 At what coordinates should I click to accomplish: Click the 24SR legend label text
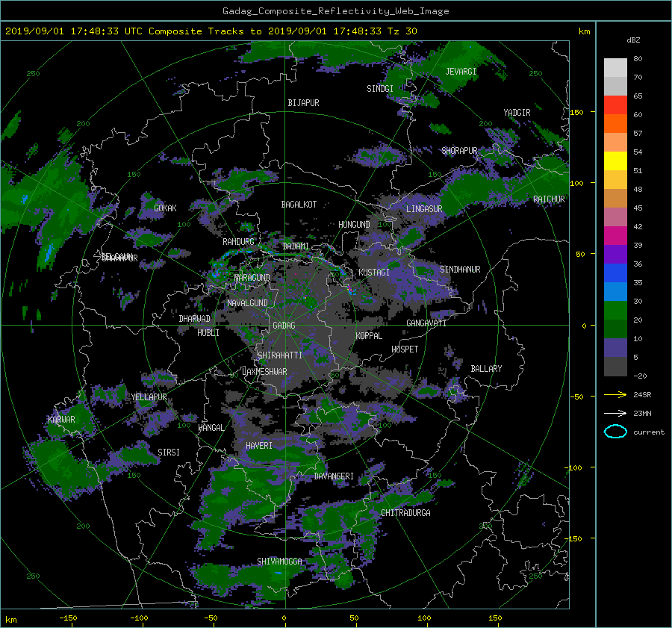click(642, 394)
